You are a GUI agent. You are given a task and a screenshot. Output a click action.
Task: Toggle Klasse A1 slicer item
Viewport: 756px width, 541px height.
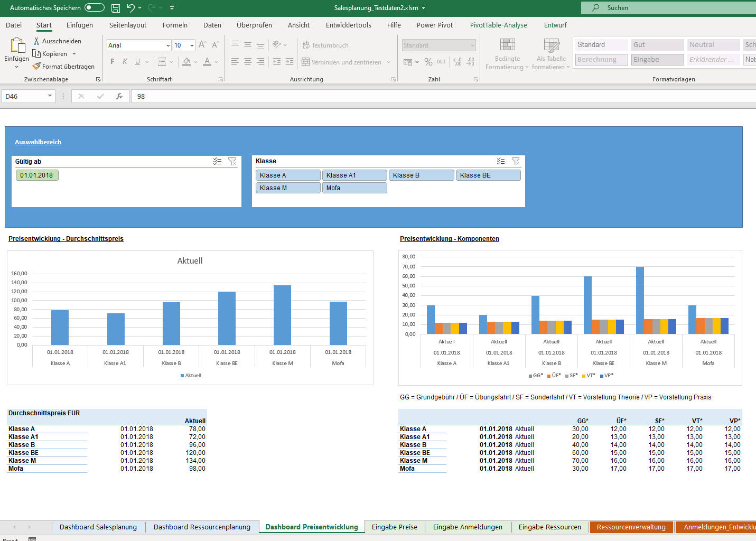click(354, 175)
